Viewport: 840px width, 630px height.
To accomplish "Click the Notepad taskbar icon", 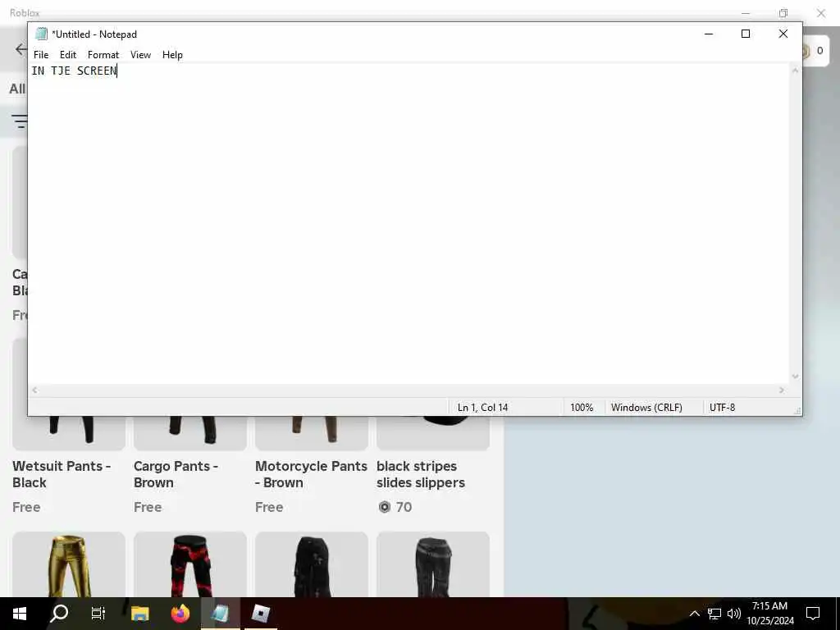I will pyautogui.click(x=220, y=614).
